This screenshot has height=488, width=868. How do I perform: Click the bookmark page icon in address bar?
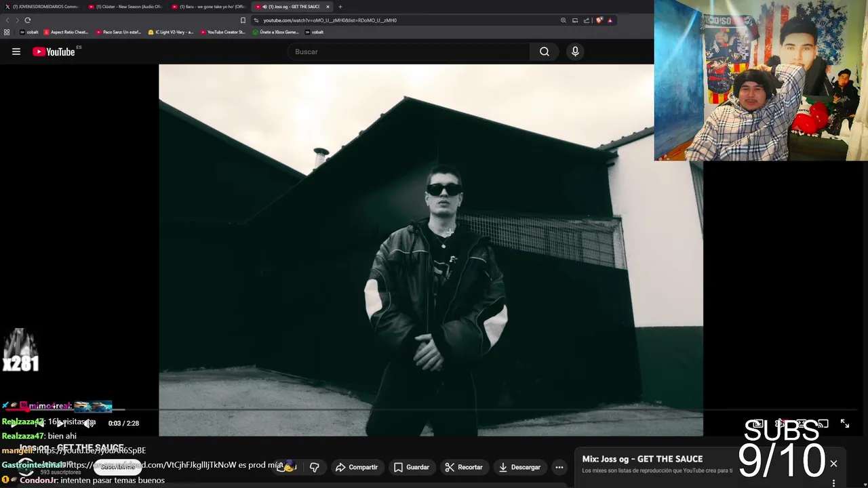pyautogui.click(x=243, y=20)
